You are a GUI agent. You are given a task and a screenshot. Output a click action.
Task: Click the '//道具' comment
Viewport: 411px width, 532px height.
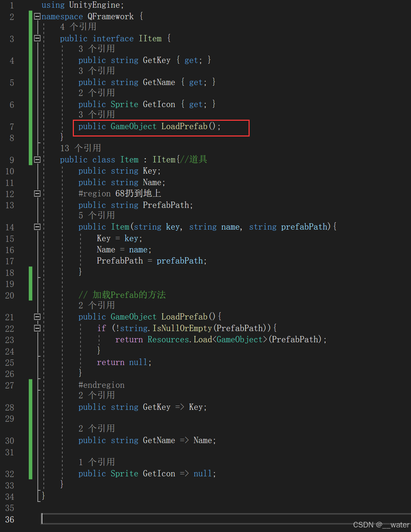pyautogui.click(x=194, y=160)
